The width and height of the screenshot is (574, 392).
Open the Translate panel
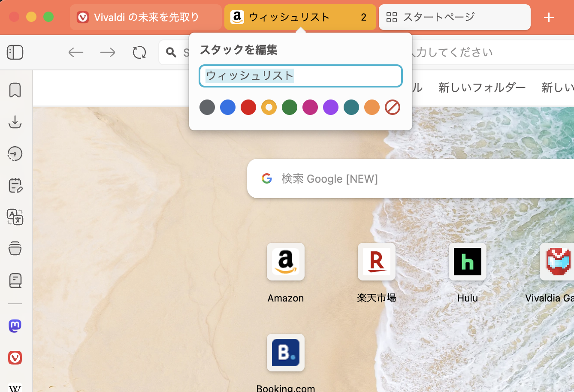(x=15, y=217)
